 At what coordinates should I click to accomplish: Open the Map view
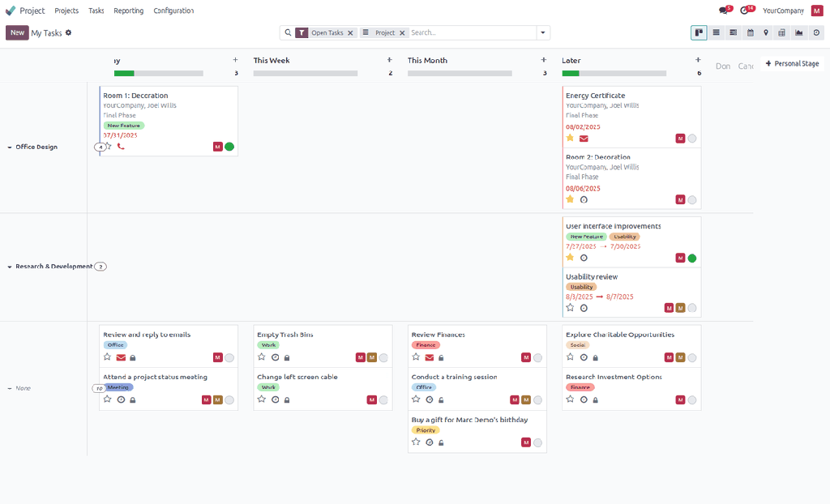765,33
